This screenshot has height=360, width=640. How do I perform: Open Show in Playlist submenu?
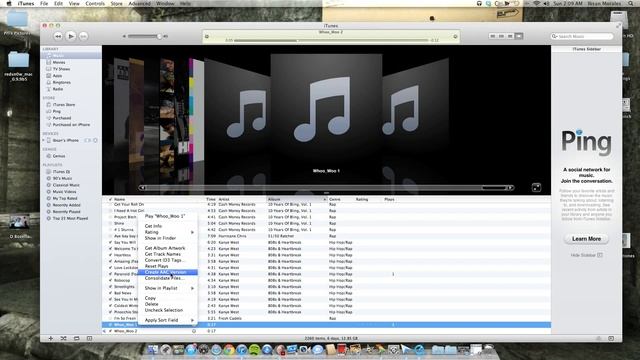(168, 288)
